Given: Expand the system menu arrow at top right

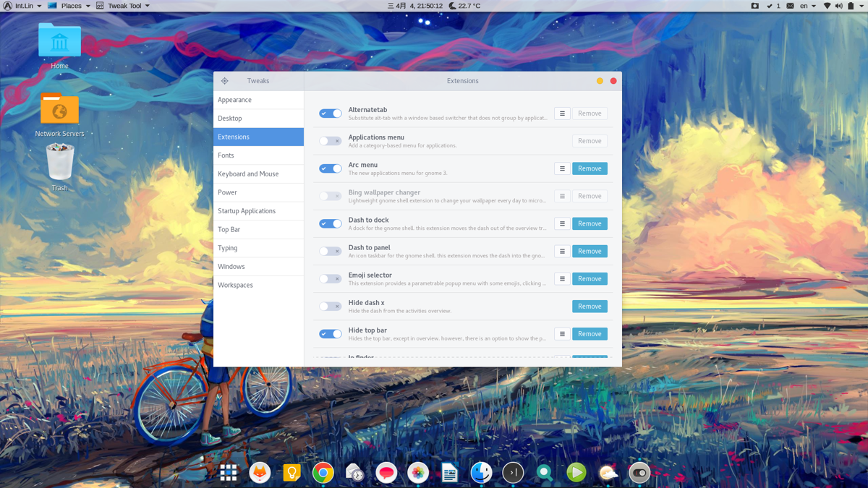Looking at the screenshot, I should click(862, 6).
